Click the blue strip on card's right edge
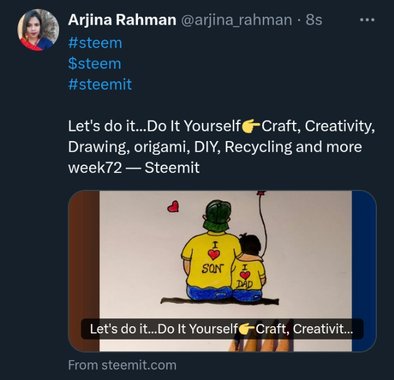Screen dimensions: 394x380 (364, 271)
